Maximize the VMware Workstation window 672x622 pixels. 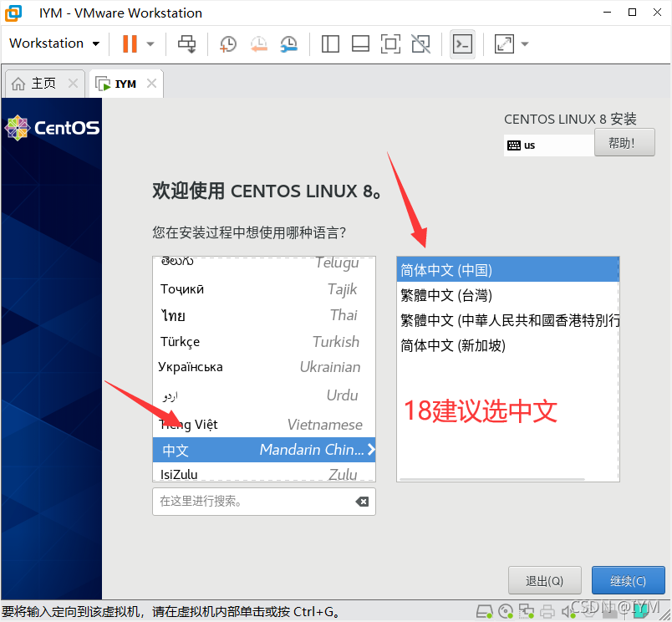point(632,13)
